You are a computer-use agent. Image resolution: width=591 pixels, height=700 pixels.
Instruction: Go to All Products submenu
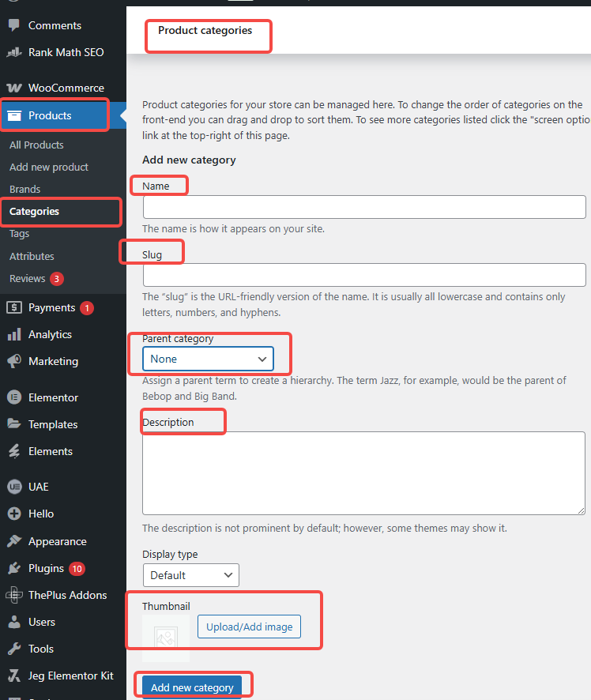point(36,145)
